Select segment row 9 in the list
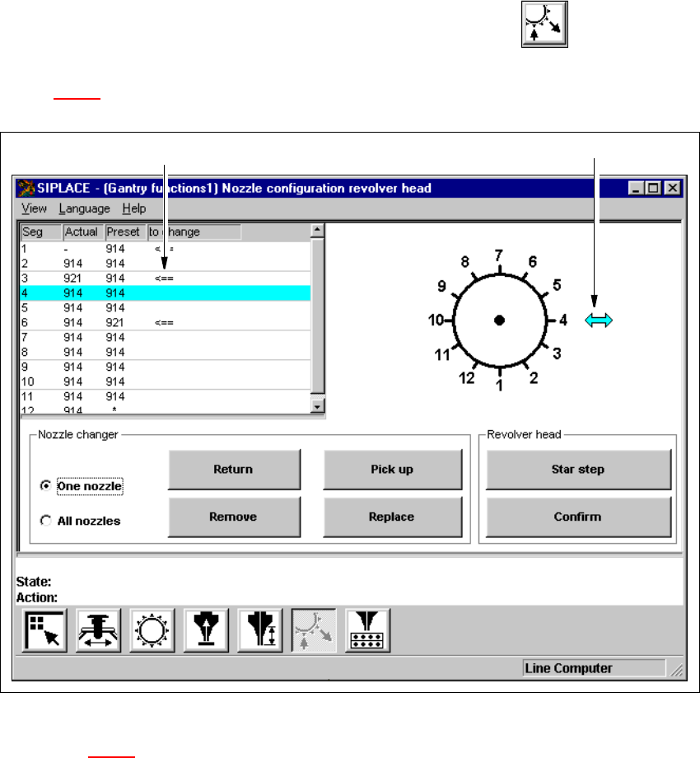The width and height of the screenshot is (700, 758). [x=166, y=367]
